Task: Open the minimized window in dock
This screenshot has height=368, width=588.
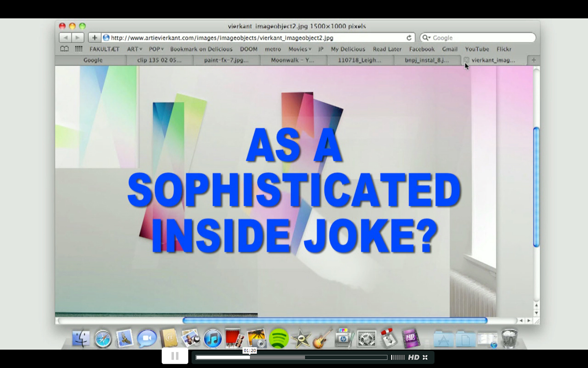Action: 487,340
